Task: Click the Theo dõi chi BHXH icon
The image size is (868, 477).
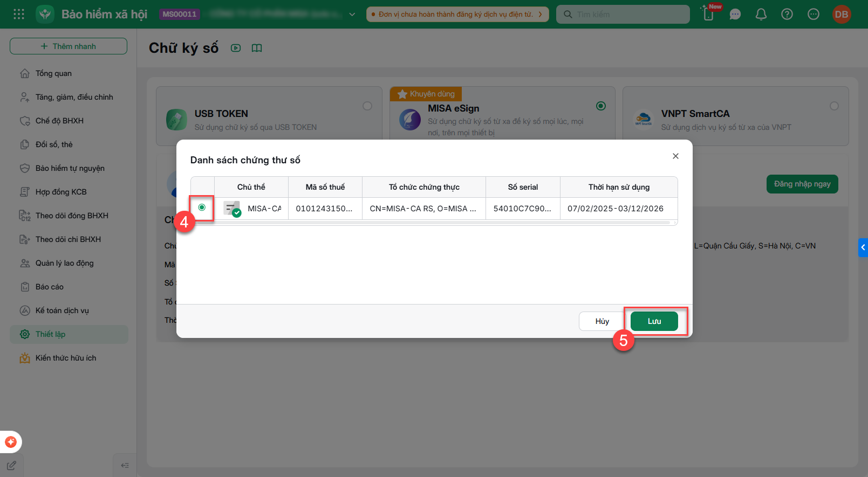Action: point(25,239)
